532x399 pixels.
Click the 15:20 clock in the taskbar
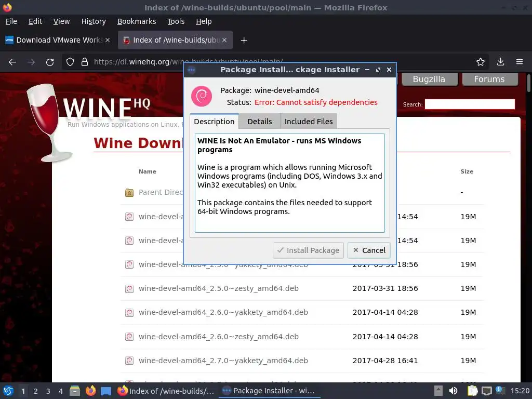pos(520,391)
